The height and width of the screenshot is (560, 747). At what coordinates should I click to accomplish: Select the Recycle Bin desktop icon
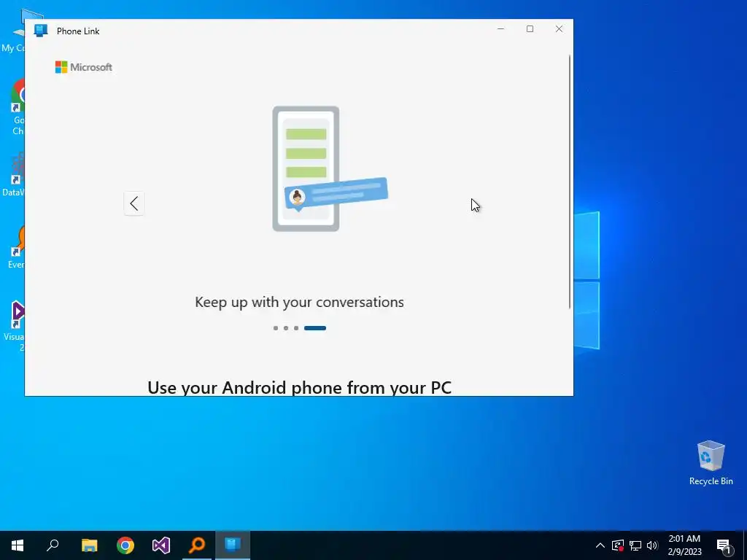(x=711, y=463)
